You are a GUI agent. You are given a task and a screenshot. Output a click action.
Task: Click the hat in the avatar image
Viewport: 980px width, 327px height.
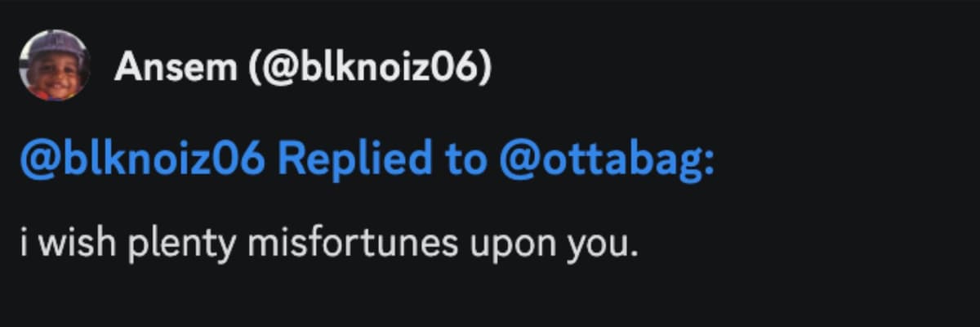pos(56,45)
